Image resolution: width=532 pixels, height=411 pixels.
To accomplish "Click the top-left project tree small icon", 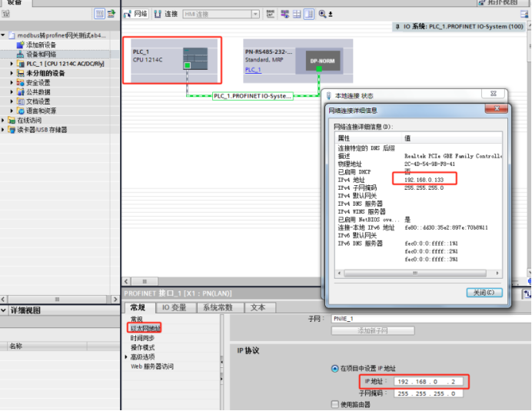I will (x=6, y=14).
